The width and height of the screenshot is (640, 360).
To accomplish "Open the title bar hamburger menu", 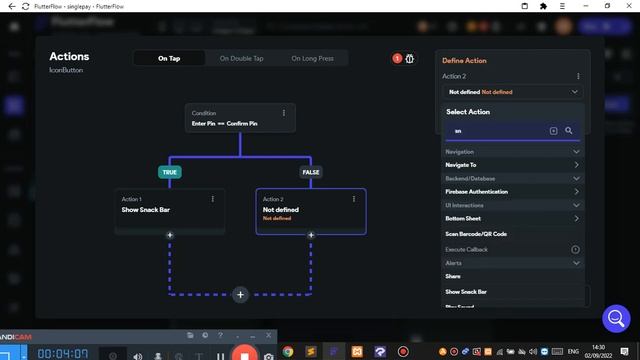I will tap(562, 6).
